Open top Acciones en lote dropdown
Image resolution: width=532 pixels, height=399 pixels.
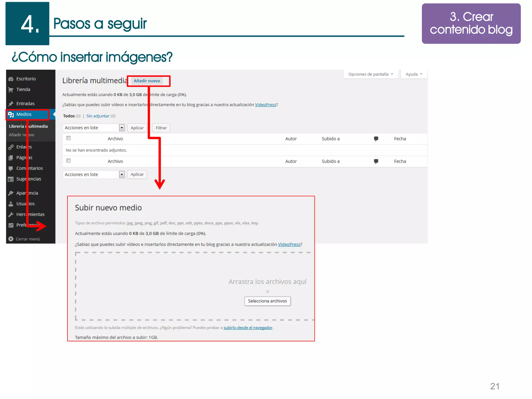pos(94,128)
